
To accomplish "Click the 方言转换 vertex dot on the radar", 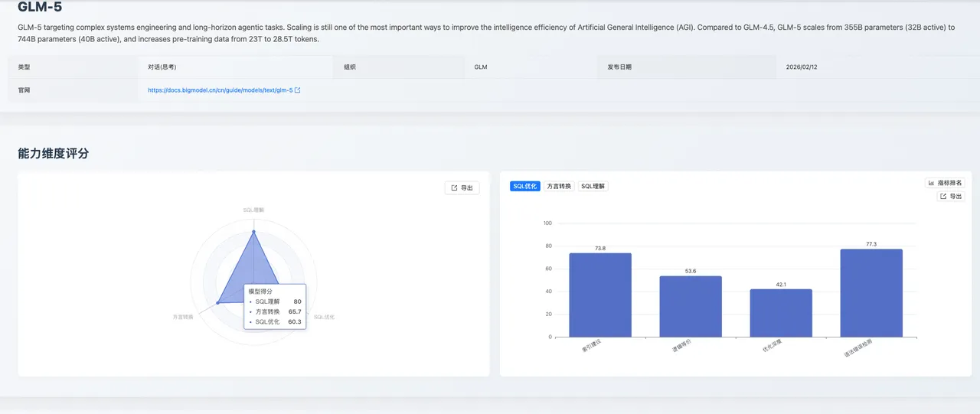I will pos(217,303).
